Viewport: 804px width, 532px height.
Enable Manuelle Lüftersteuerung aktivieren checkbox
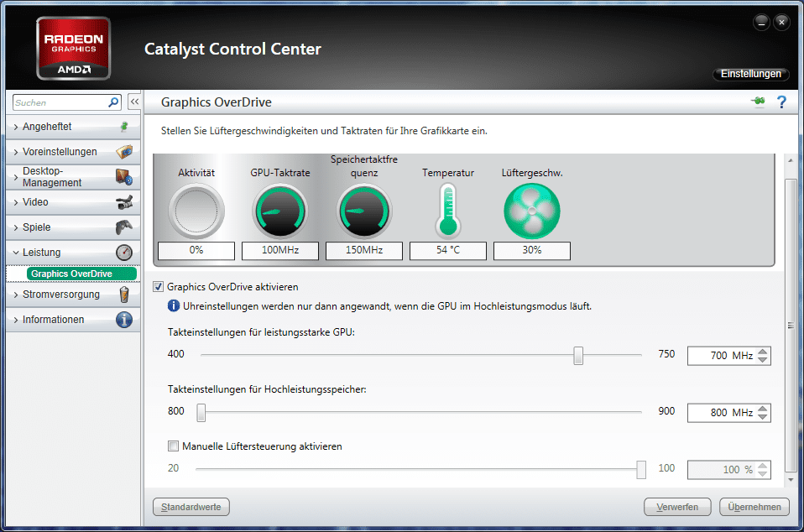click(174, 446)
